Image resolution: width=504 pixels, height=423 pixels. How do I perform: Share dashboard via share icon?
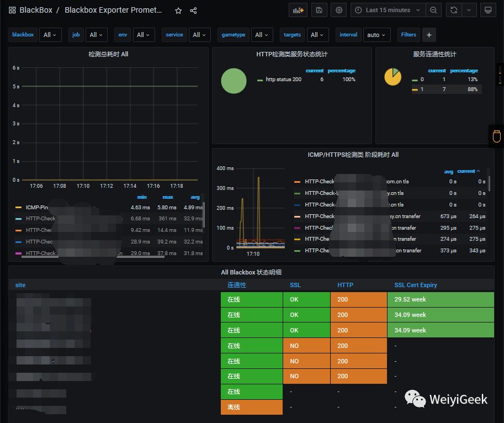coord(193,10)
